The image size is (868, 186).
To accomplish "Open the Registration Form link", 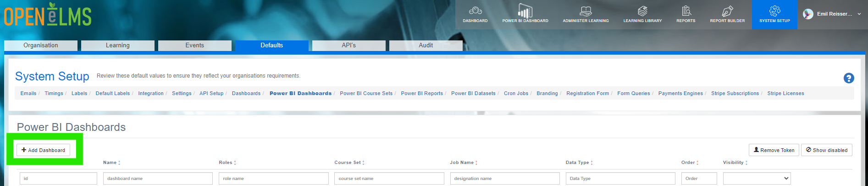I will pos(588,93).
